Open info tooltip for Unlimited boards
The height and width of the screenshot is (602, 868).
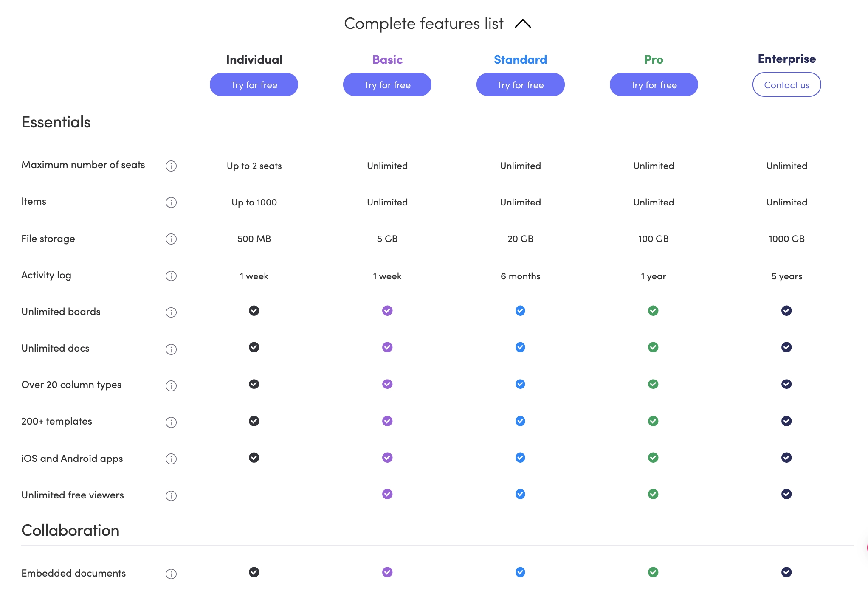click(x=171, y=312)
